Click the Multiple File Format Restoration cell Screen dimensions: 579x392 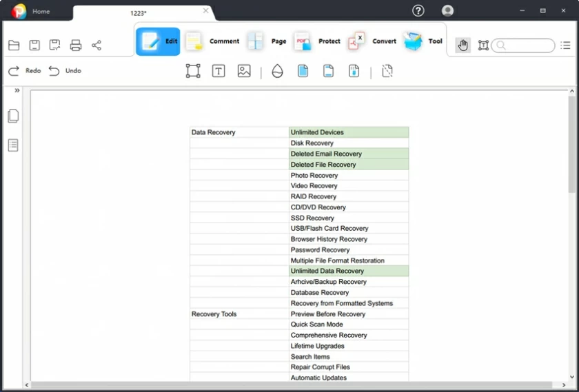[349, 260]
